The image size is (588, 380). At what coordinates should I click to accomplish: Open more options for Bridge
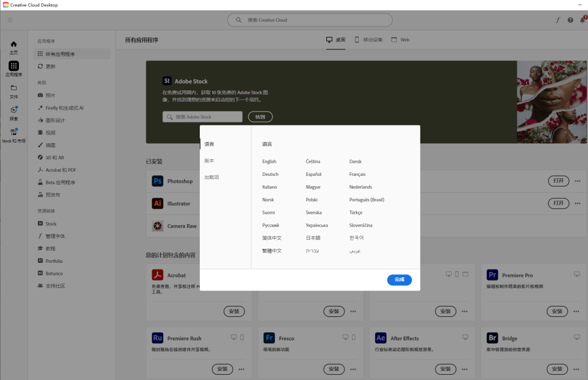[x=578, y=369]
